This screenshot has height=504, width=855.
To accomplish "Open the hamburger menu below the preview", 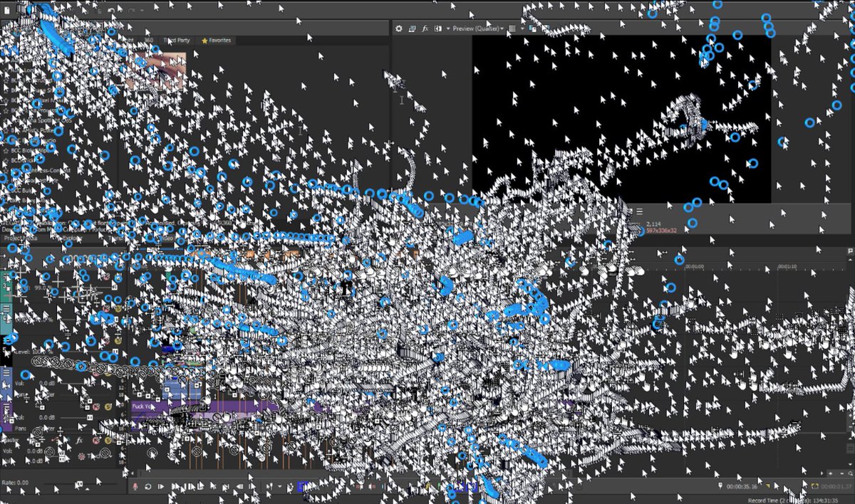I will click(639, 211).
